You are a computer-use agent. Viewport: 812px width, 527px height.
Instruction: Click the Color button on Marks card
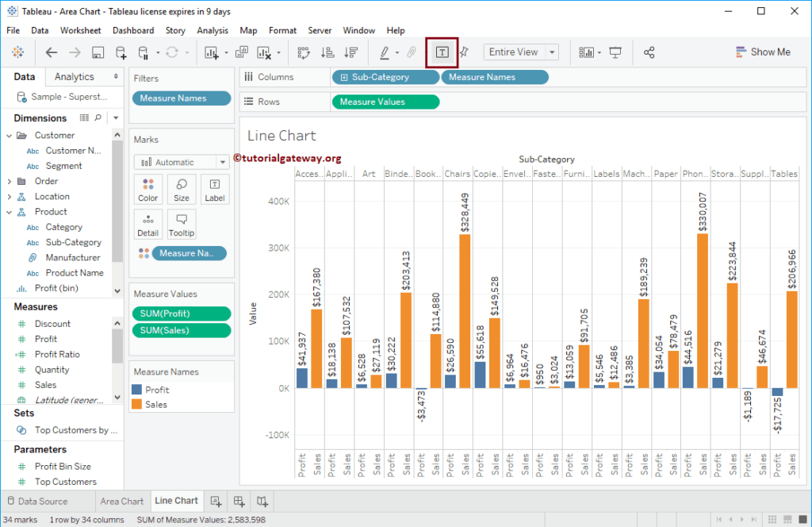click(x=148, y=190)
